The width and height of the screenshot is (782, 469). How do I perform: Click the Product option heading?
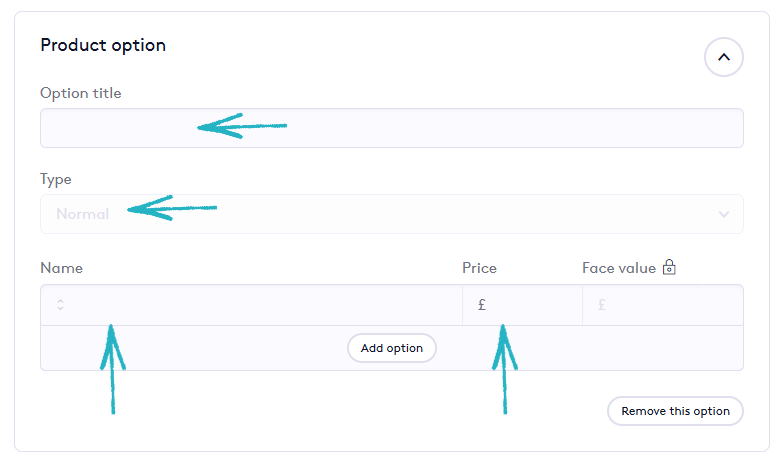pos(103,45)
